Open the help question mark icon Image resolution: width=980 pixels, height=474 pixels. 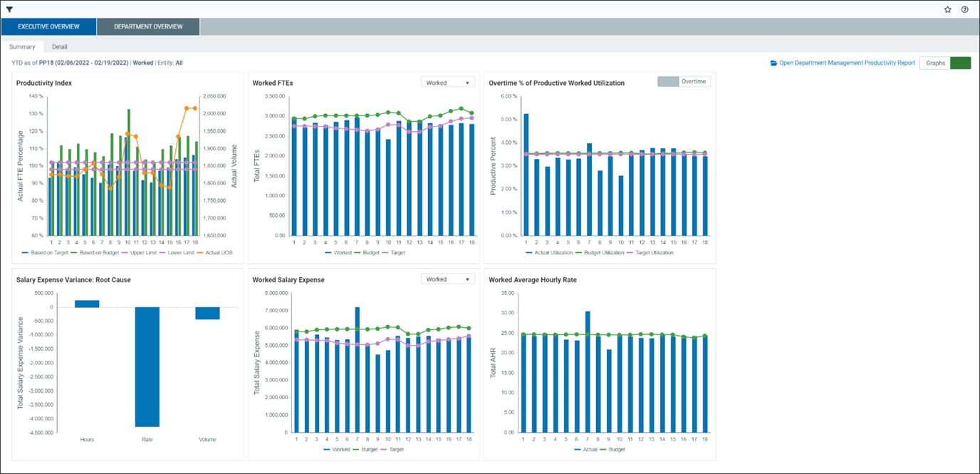pyautogui.click(x=964, y=9)
